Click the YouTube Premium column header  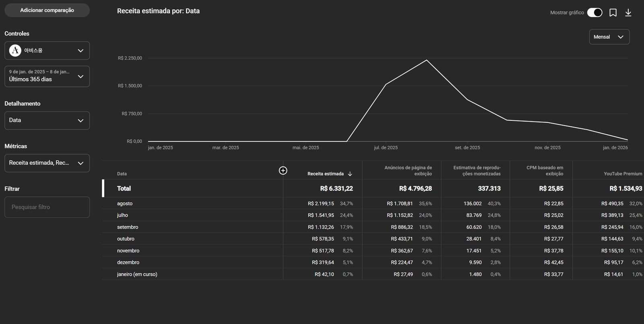pyautogui.click(x=622, y=174)
